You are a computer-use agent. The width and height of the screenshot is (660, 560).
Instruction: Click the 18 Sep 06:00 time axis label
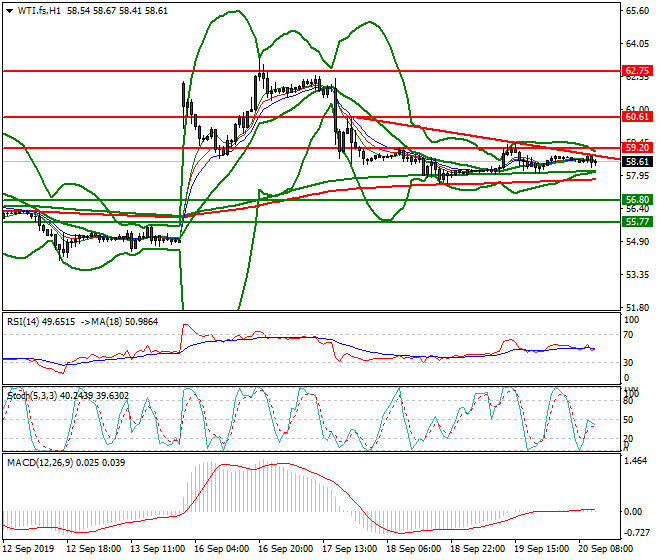point(414,549)
